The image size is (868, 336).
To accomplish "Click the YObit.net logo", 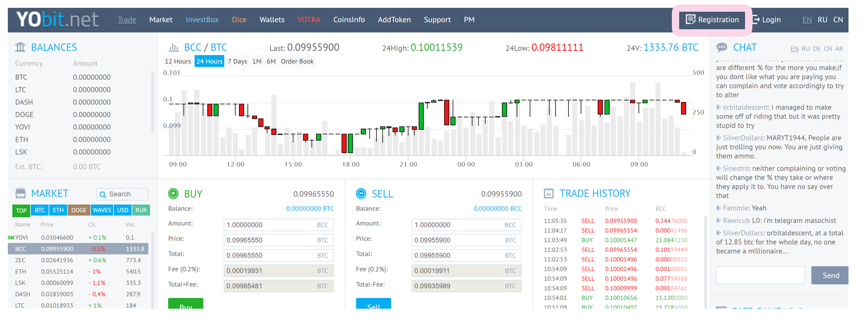I will point(58,20).
